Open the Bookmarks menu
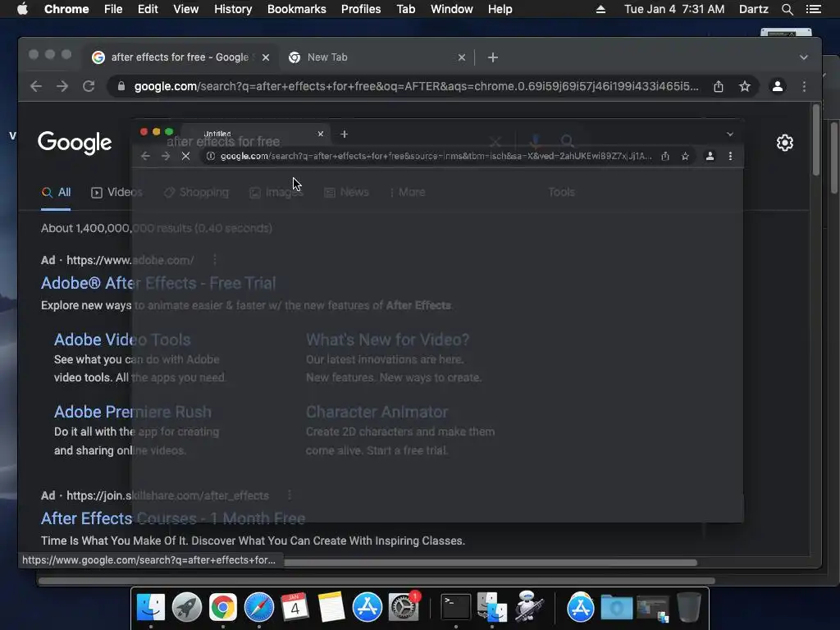Screen dimensions: 840x630 [297, 9]
